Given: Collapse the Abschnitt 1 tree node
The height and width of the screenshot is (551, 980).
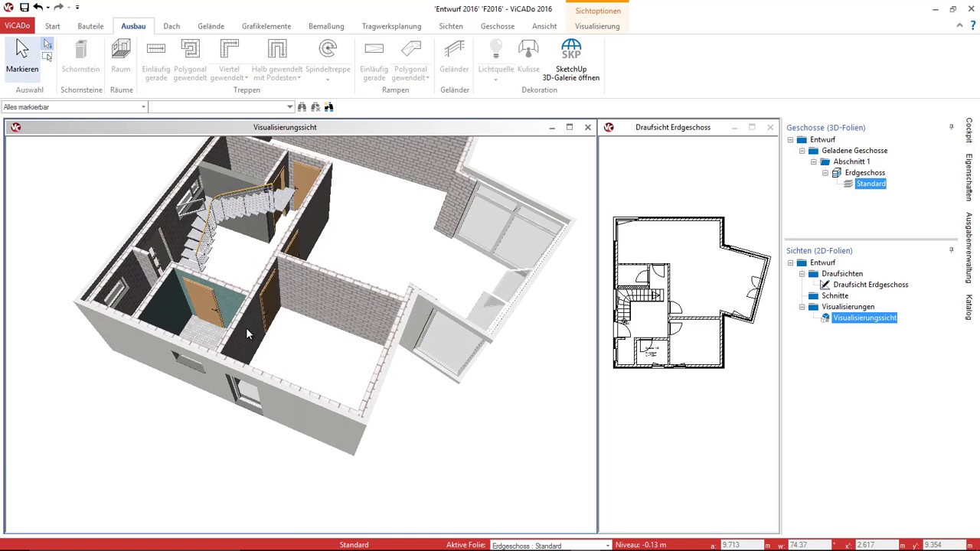Looking at the screenshot, I should (814, 162).
